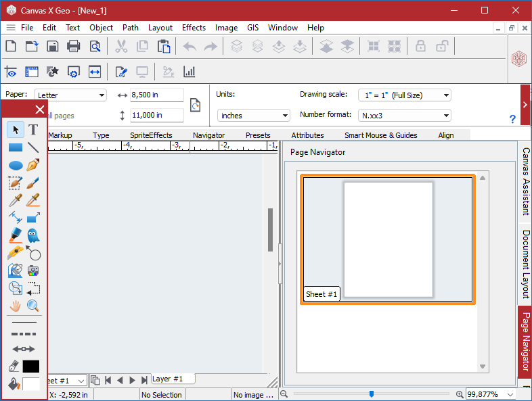Click the zoom slider handle
This screenshot has width=532, height=401.
pyautogui.click(x=372, y=394)
